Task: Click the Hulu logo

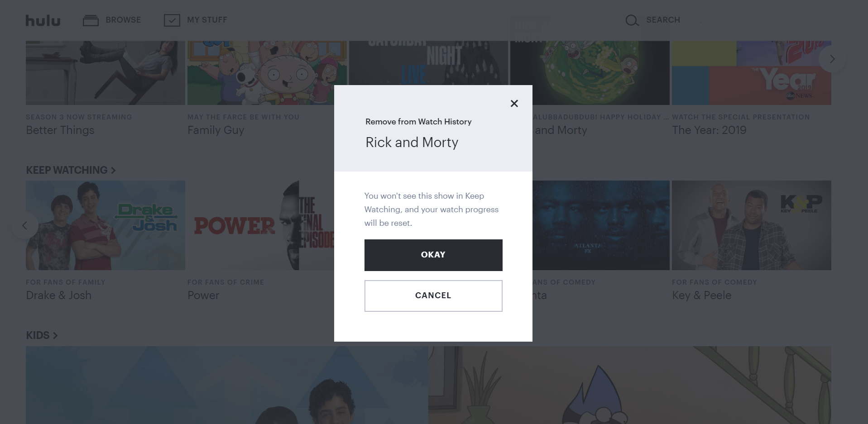Action: pos(43,20)
